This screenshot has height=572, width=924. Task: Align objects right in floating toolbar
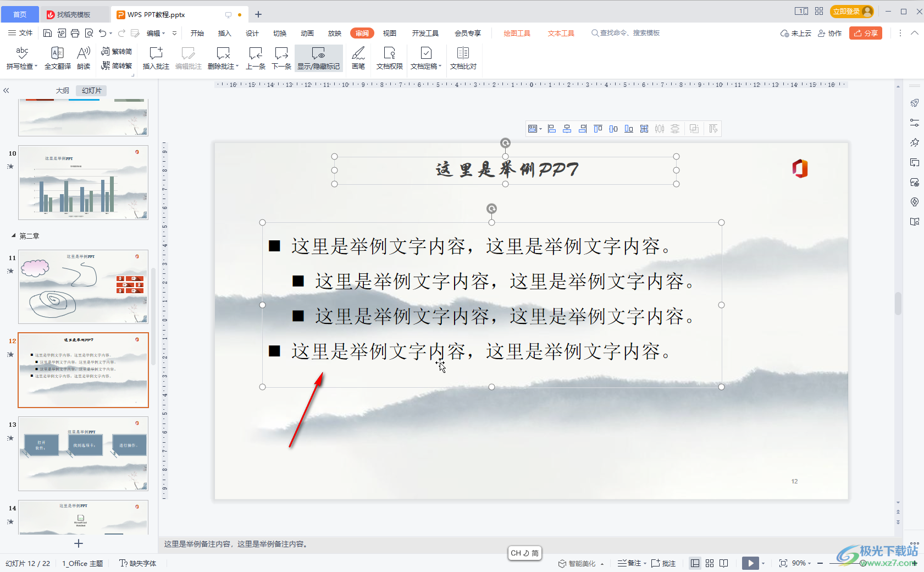tap(583, 129)
